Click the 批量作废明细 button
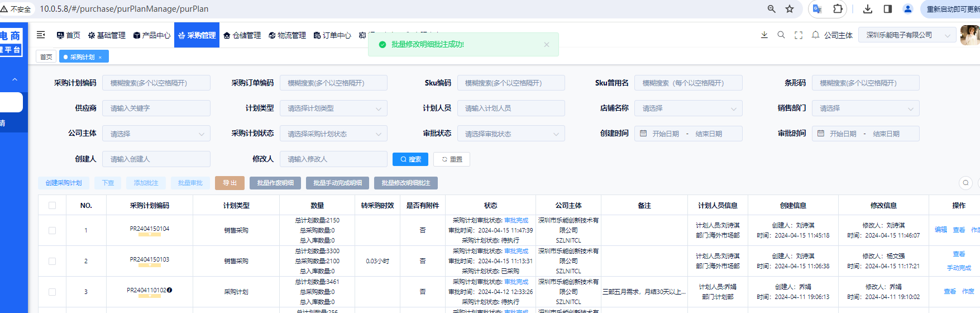Screen dimensions: 980x313 (x=275, y=183)
